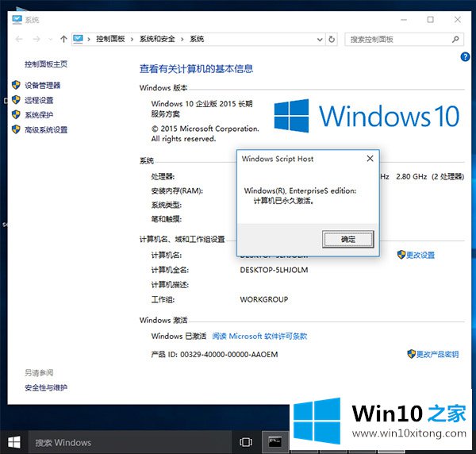Expand the chevron after 控制面板 breadcrumb

132,39
